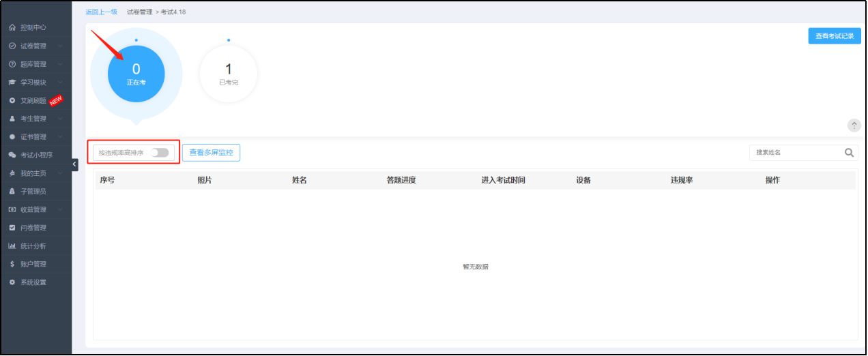This screenshot has height=356, width=868.
Task: Expand the 试卷管理 submenu chevron
Action: [x=60, y=46]
